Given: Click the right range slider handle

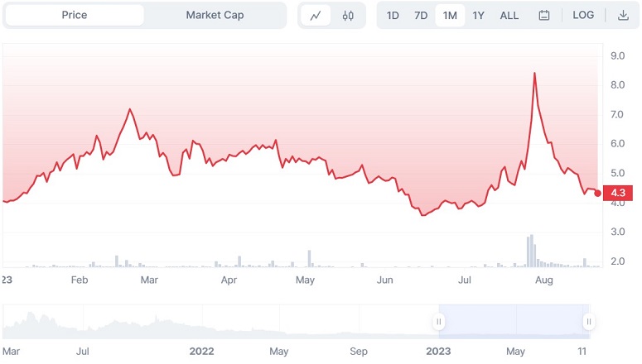Looking at the screenshot, I should point(588,321).
